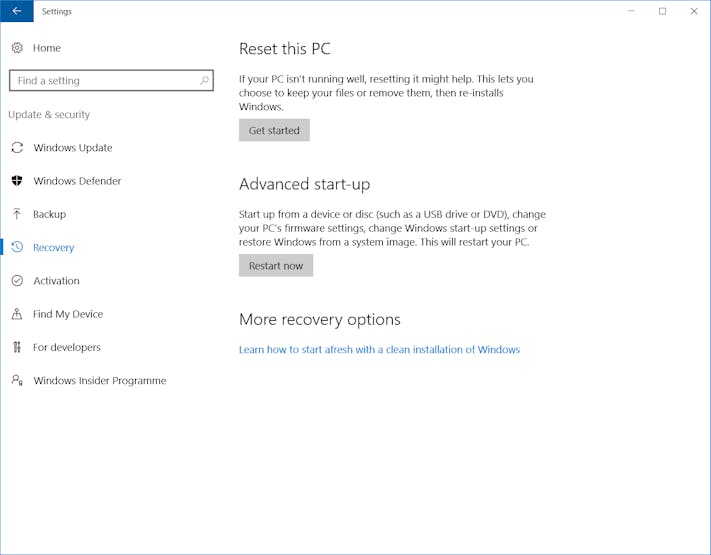
Task: Click the Windows Defender shield icon
Action: [x=17, y=181]
